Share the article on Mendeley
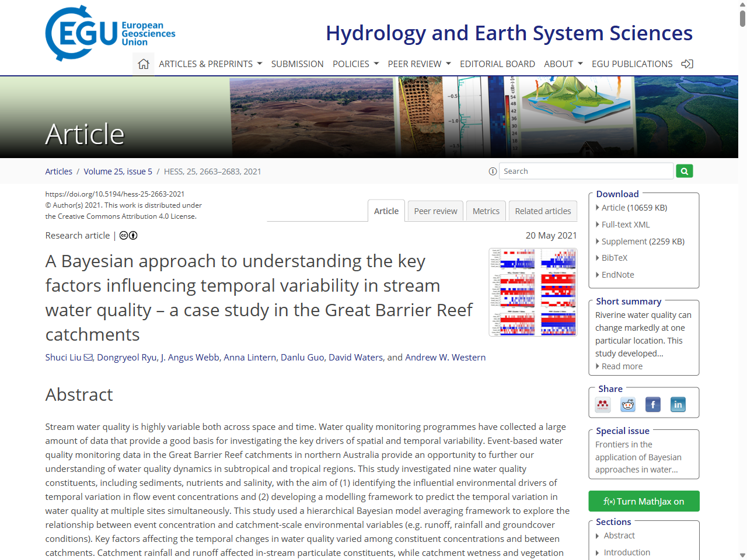 [602, 404]
